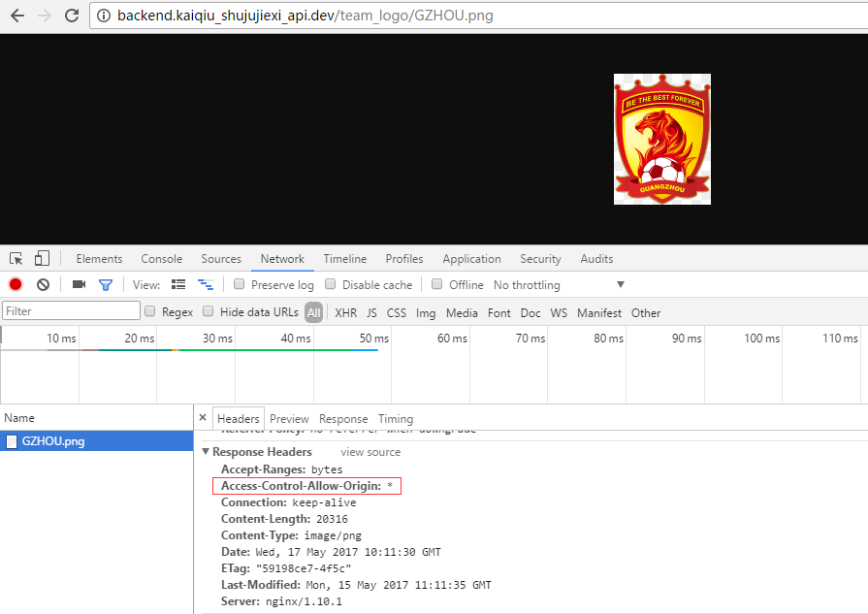Click the ETag header value
Image resolution: width=868 pixels, height=614 pixels.
(304, 568)
